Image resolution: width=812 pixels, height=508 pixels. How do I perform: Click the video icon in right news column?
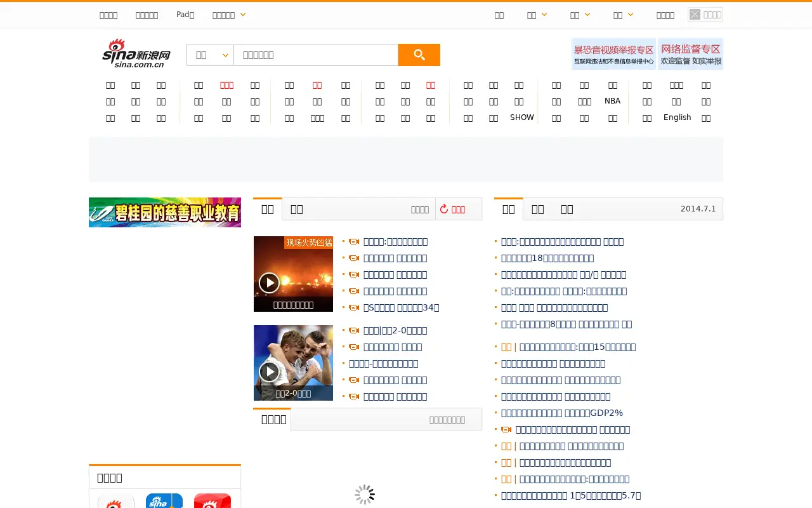coord(506,430)
